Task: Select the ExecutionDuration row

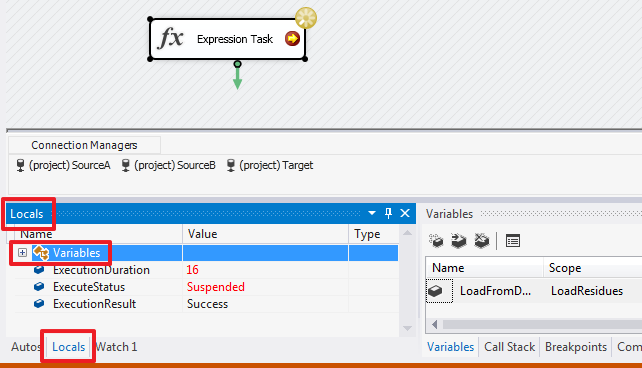Action: pos(207,270)
